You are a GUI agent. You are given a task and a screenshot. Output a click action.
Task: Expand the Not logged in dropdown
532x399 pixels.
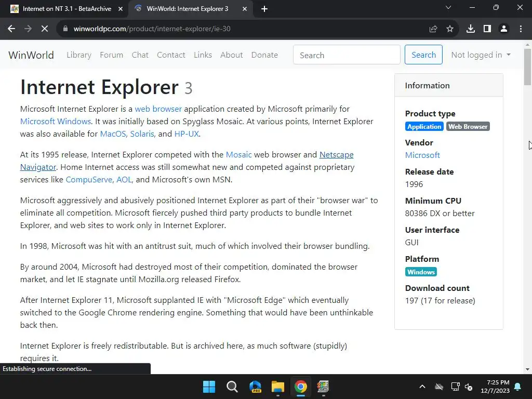pos(481,55)
